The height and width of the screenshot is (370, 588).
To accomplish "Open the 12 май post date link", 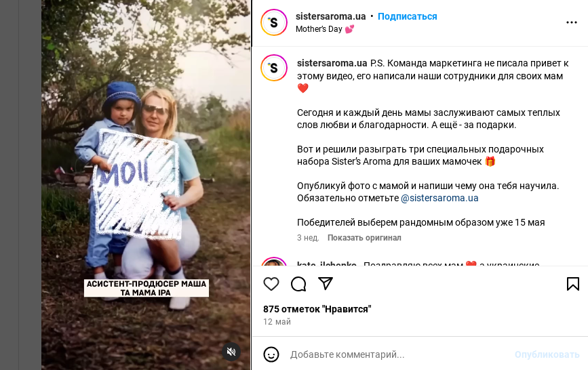I will point(277,322).
